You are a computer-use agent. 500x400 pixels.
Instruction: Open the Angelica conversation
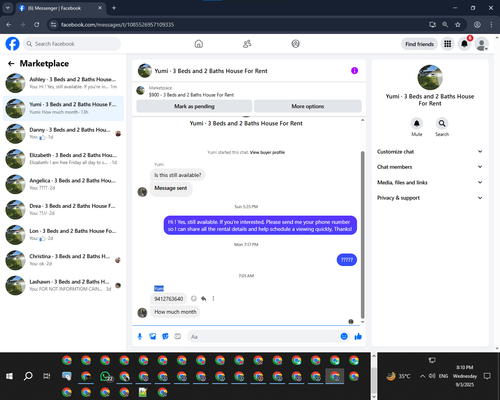tap(63, 184)
